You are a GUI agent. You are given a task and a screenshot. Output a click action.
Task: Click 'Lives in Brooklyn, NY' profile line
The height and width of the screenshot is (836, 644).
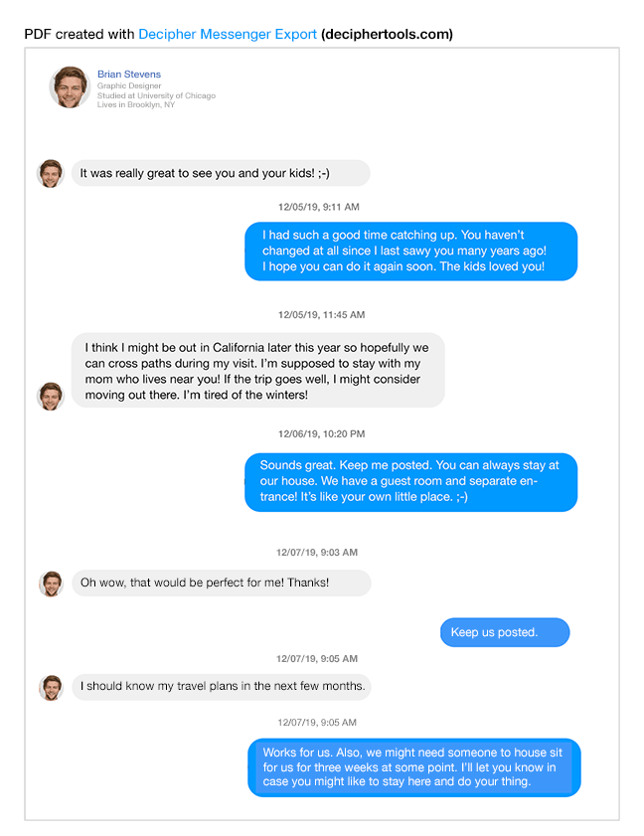(x=135, y=105)
